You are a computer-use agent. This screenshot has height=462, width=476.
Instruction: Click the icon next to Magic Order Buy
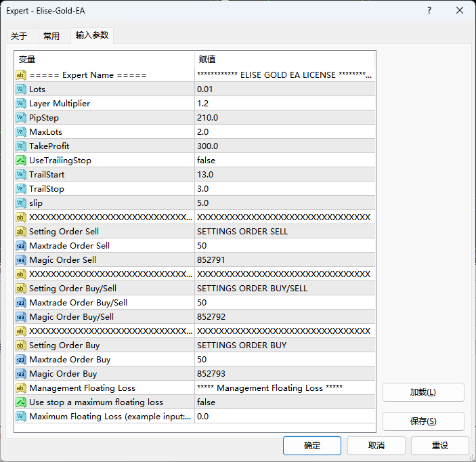point(21,374)
